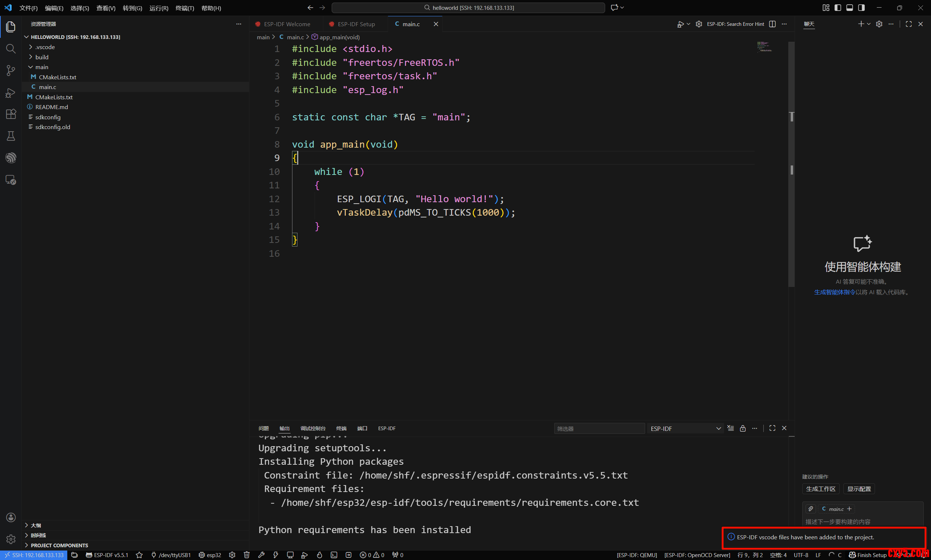This screenshot has height=560, width=931.
Task: Open the ESP-IDF output channel dropdown
Action: tap(685, 428)
